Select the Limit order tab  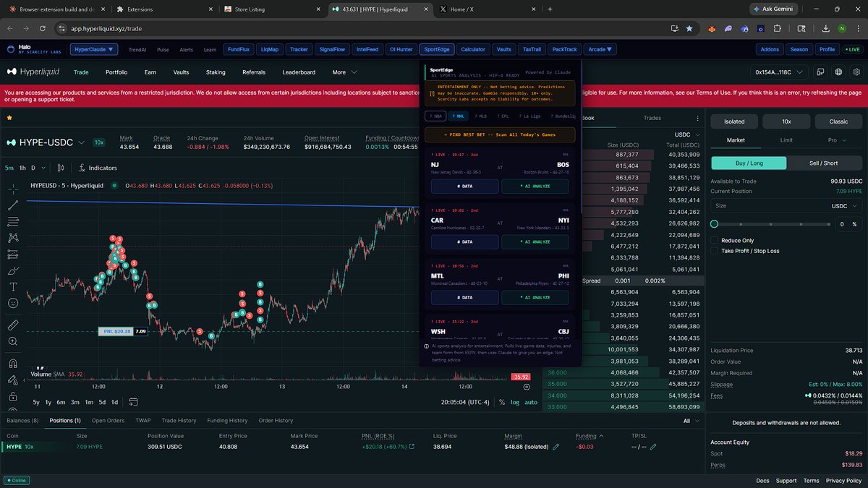point(786,140)
